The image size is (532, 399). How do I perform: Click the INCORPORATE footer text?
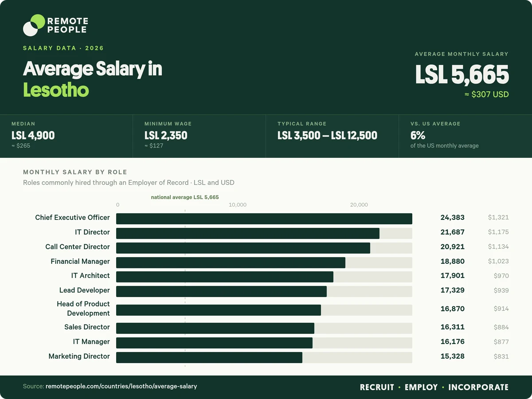pyautogui.click(x=478, y=387)
